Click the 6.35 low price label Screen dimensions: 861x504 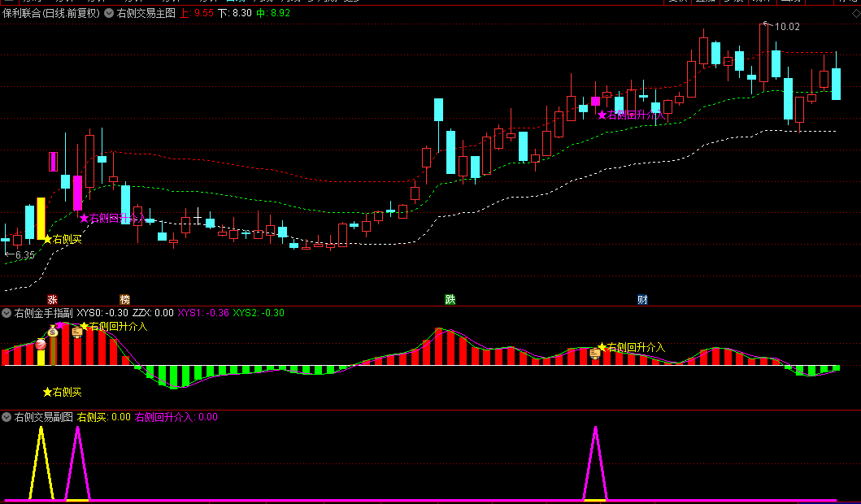(x=24, y=255)
